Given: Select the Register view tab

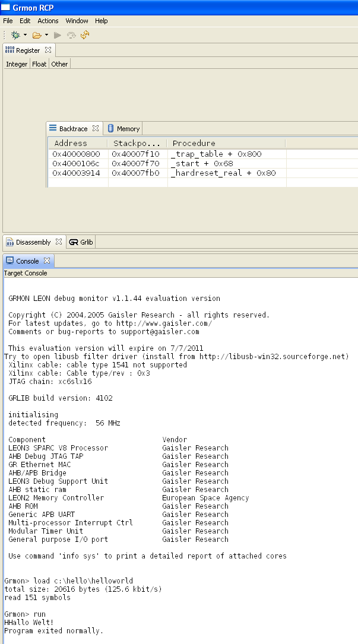Looking at the screenshot, I should pyautogui.click(x=28, y=50).
